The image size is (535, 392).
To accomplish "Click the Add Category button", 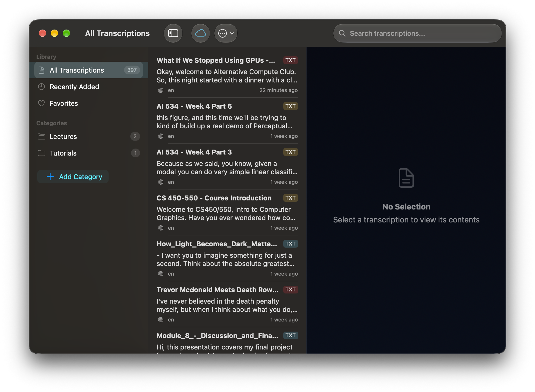I will coord(73,177).
